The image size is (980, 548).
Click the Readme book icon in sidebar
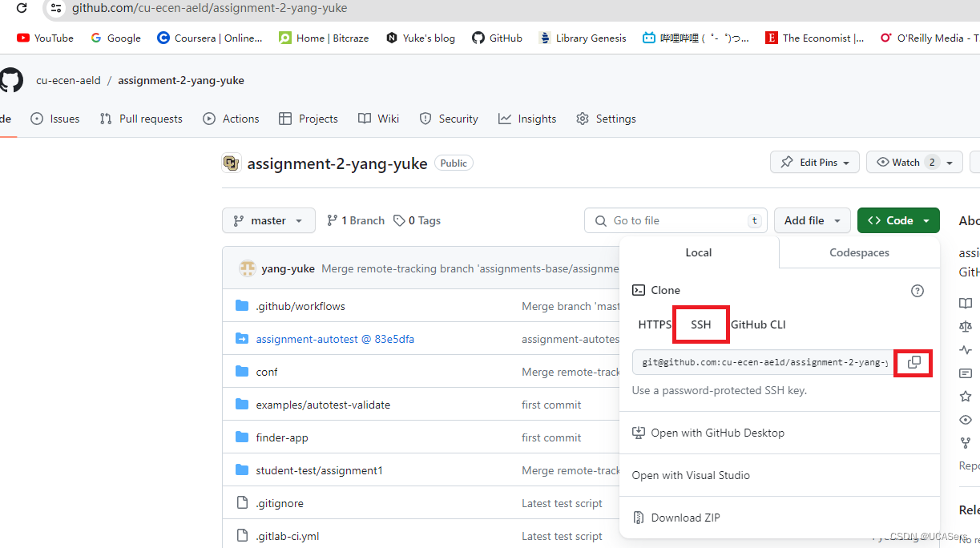tap(966, 303)
